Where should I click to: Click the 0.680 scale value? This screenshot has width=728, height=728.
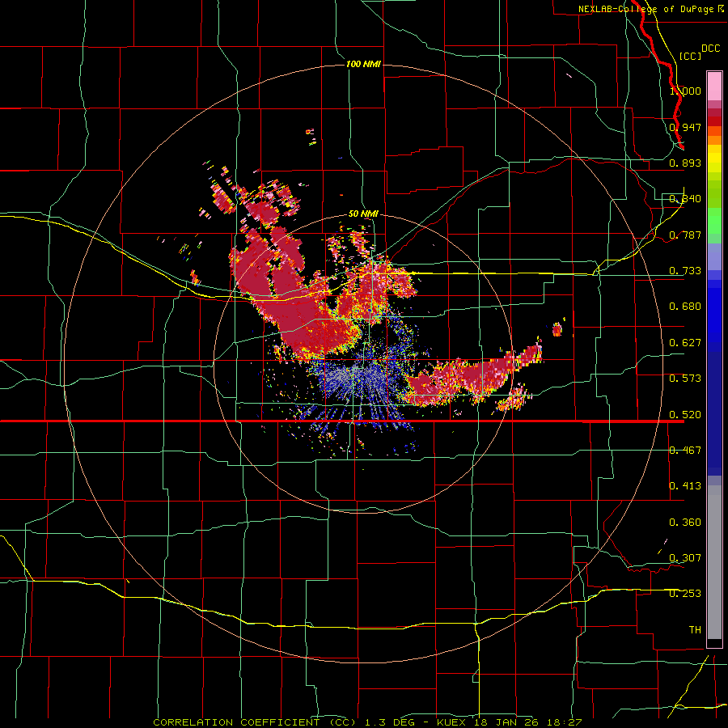(x=685, y=307)
